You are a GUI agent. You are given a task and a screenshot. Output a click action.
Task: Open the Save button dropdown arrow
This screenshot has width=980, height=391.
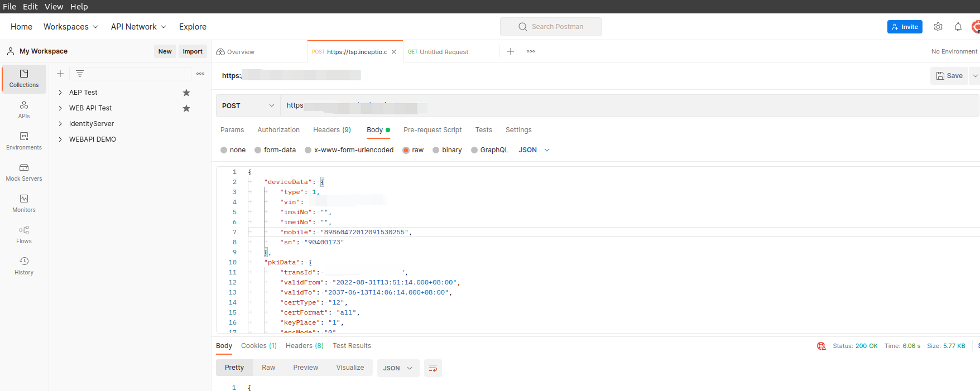(x=975, y=76)
